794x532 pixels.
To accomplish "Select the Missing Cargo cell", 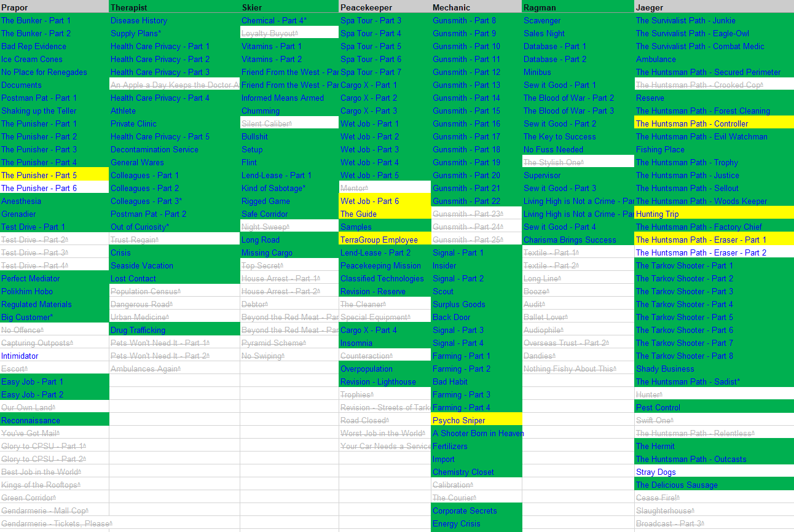I will [289, 252].
